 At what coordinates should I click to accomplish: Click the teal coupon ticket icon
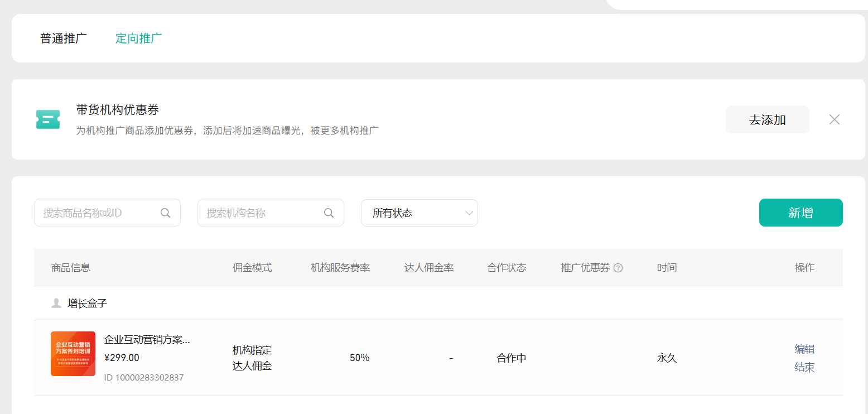(48, 119)
